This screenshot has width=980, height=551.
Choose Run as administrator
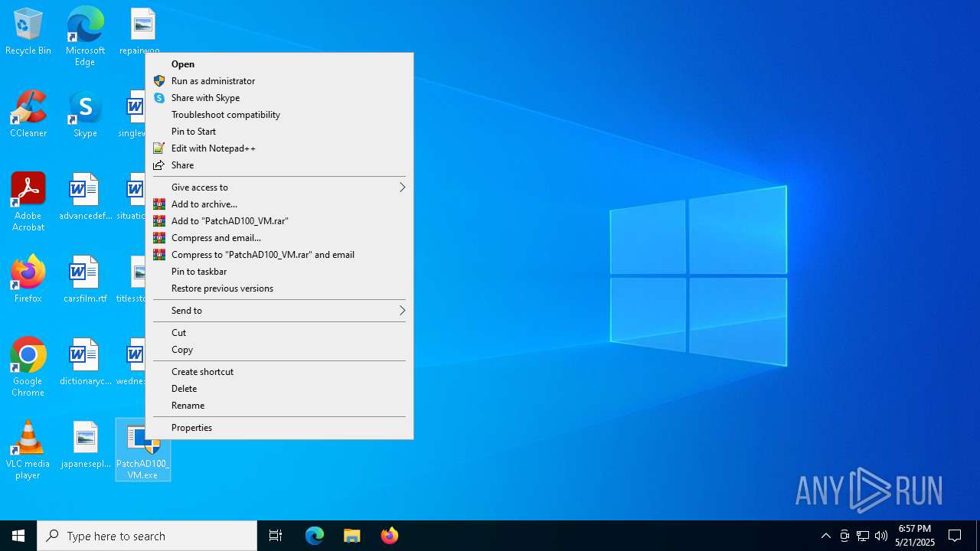pos(279,81)
